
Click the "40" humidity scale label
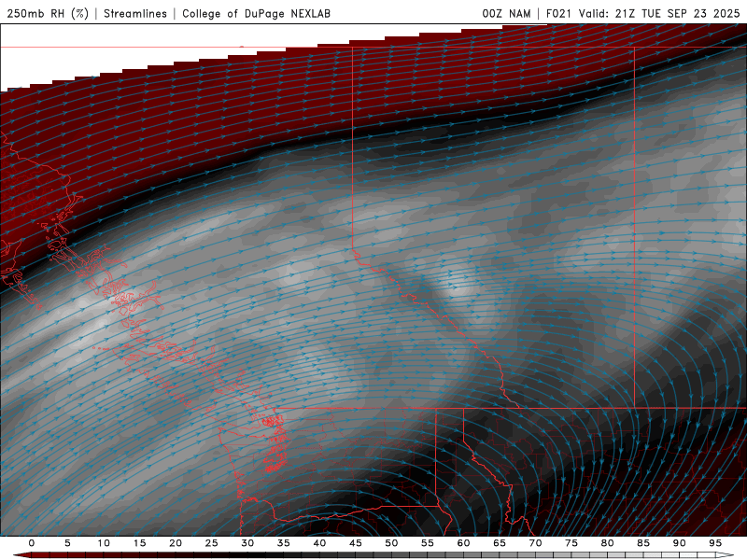point(319,543)
